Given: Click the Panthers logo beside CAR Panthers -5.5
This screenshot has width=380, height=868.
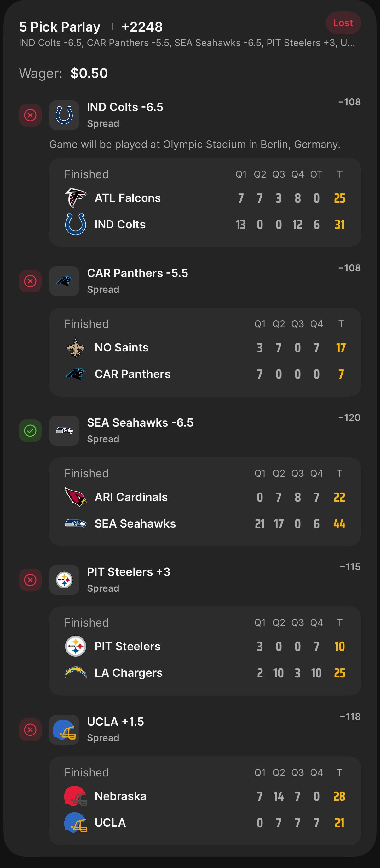Looking at the screenshot, I should click(x=64, y=281).
